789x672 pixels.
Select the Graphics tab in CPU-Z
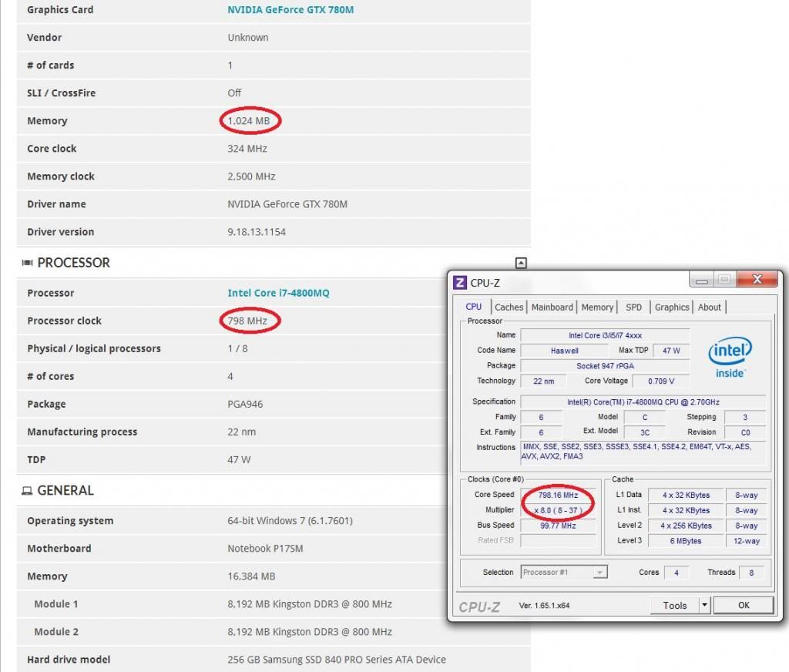[x=672, y=307]
